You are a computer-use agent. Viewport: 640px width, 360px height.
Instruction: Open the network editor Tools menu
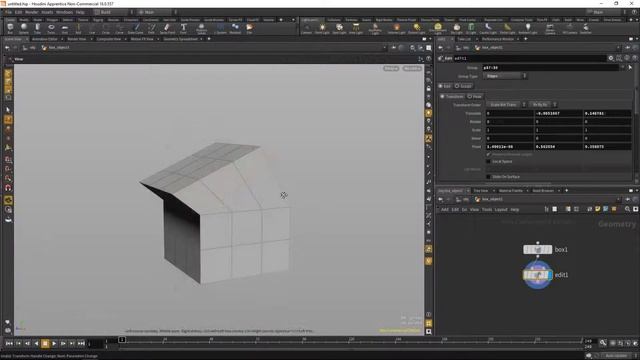click(487, 209)
